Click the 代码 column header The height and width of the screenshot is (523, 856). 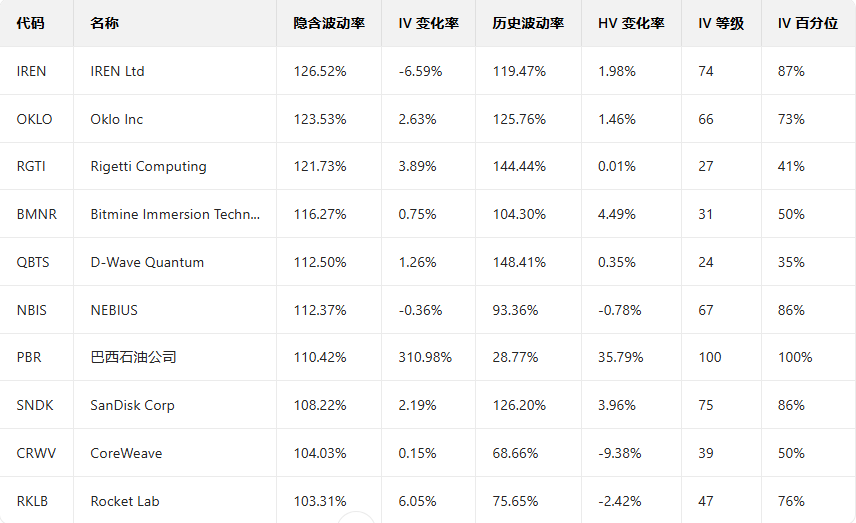[31, 23]
